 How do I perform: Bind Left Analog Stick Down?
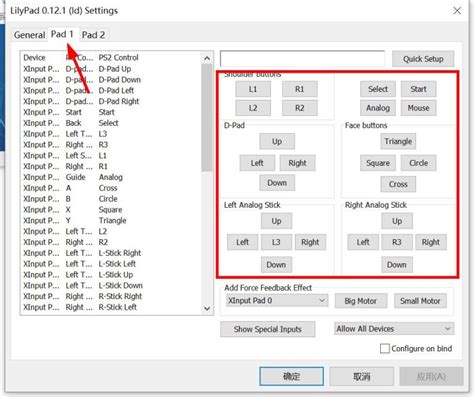[x=276, y=265]
